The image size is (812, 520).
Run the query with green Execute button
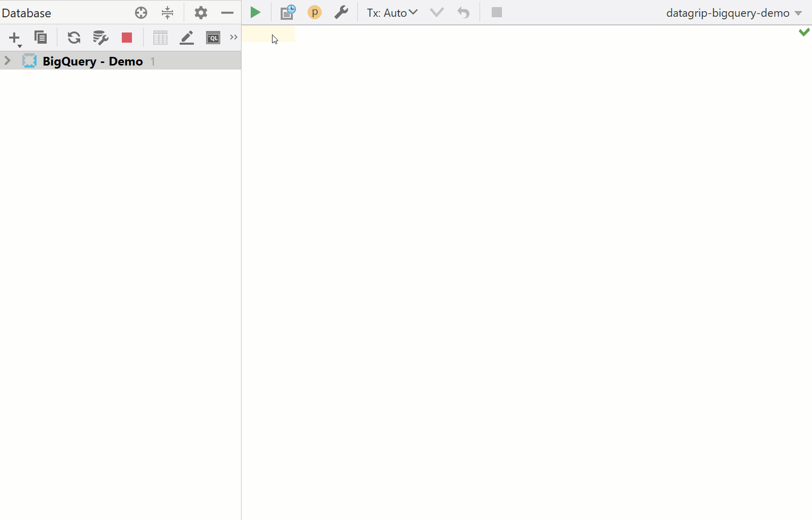pyautogui.click(x=255, y=12)
